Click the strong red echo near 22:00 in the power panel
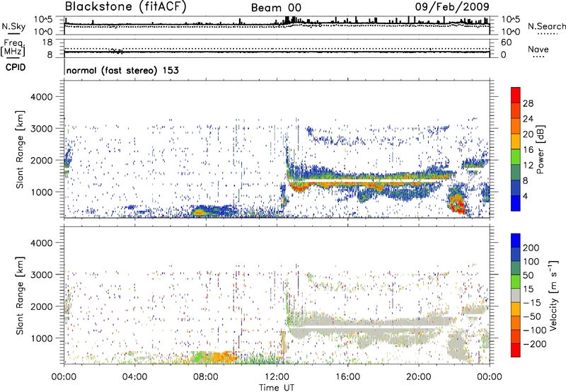Screen dimensions: 566x392 click(x=456, y=203)
